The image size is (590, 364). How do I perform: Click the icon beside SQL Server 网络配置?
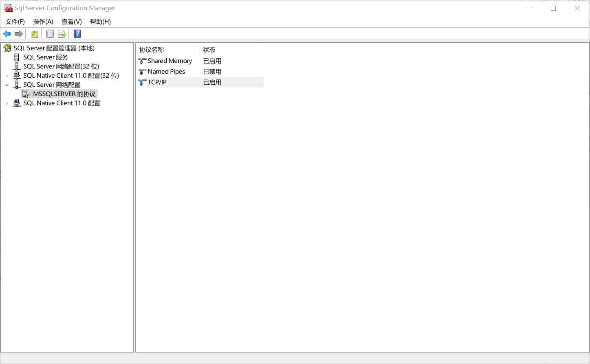tap(17, 85)
